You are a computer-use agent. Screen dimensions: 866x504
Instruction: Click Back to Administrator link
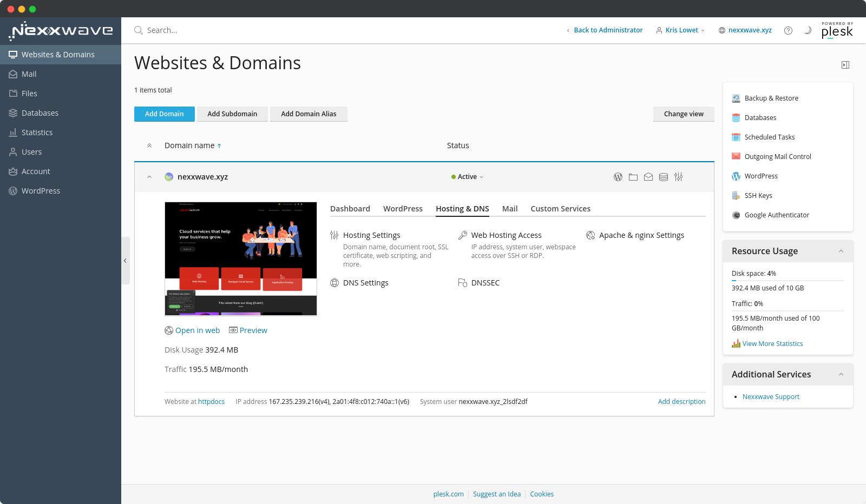608,30
